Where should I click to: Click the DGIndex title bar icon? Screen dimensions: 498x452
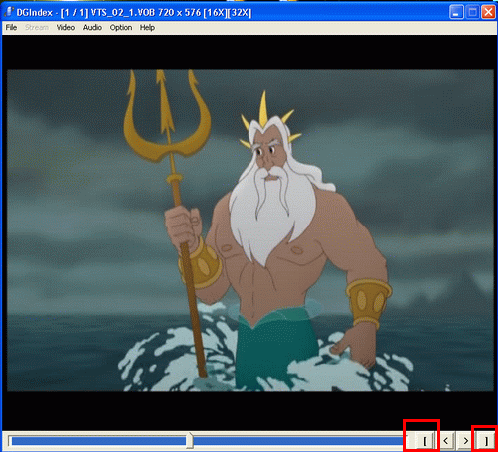[9, 12]
